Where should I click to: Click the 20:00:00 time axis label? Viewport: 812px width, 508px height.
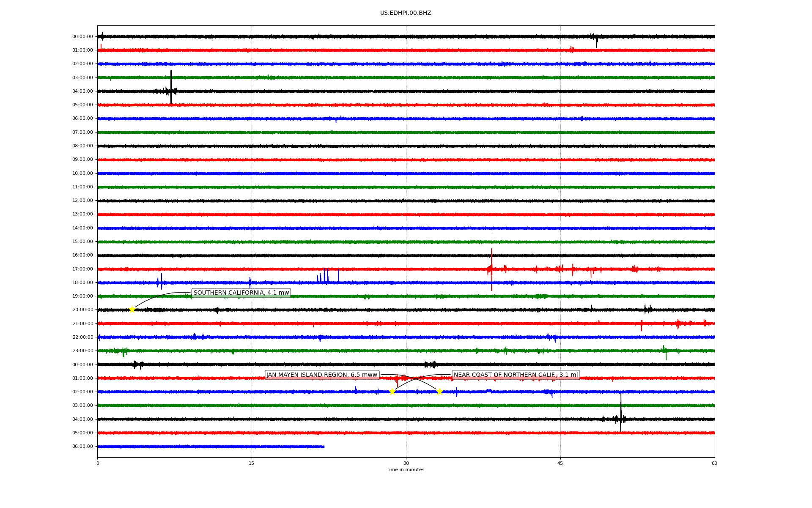pos(83,310)
